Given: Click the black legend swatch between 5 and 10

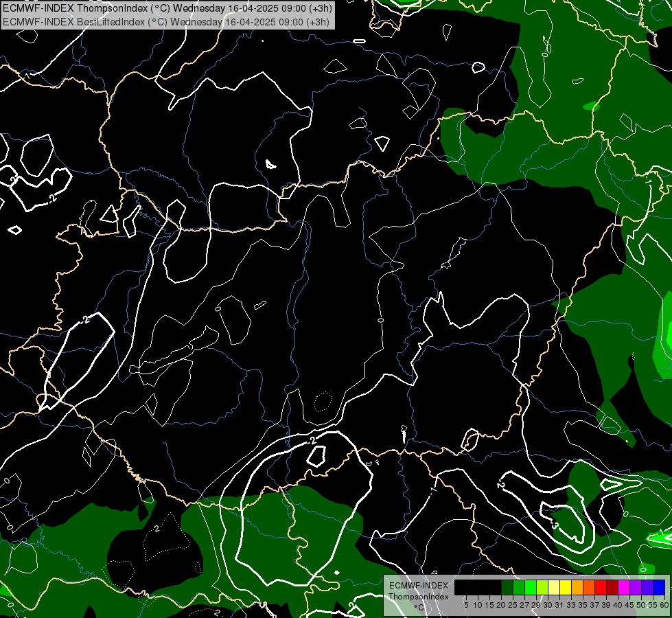Looking at the screenshot, I should [472, 587].
